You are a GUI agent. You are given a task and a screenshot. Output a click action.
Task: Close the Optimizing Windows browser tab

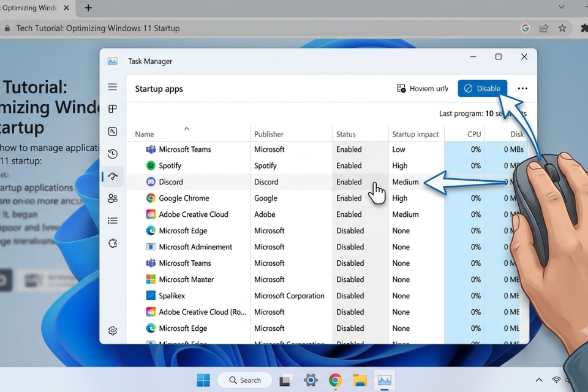click(66, 8)
